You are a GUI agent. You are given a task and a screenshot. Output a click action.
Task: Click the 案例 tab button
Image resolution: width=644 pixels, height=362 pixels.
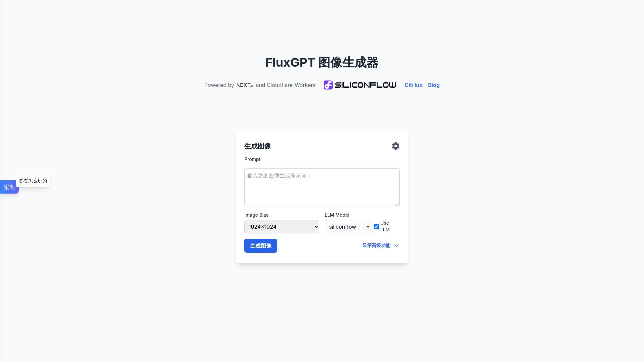click(x=9, y=186)
